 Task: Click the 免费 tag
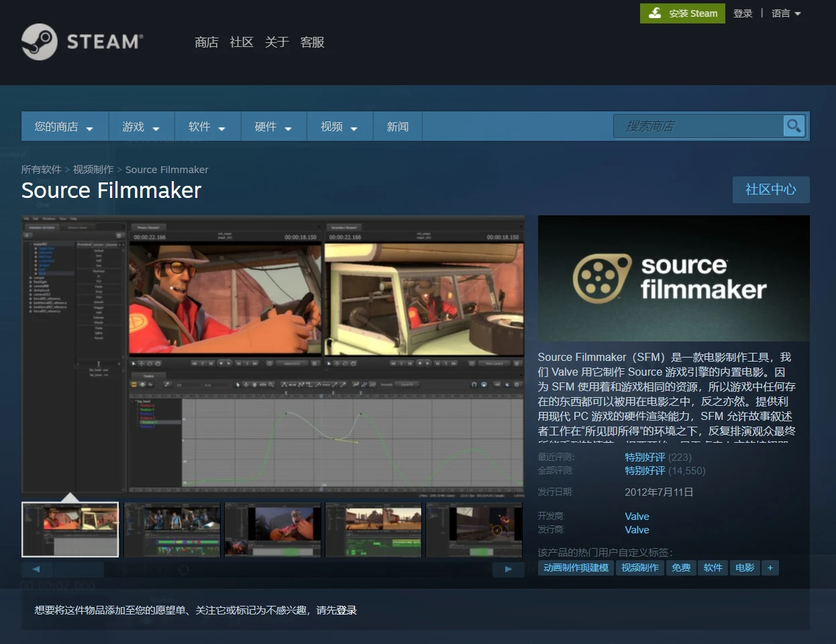[x=681, y=568]
